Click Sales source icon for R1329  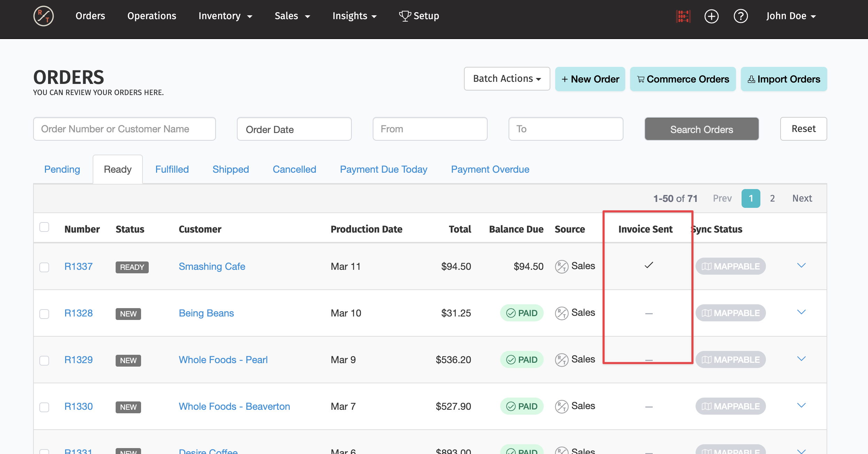[561, 360]
